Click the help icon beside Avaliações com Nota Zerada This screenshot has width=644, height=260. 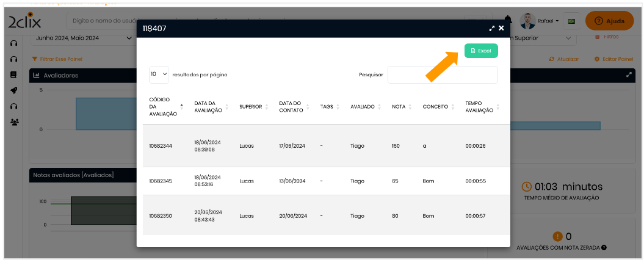604,248
